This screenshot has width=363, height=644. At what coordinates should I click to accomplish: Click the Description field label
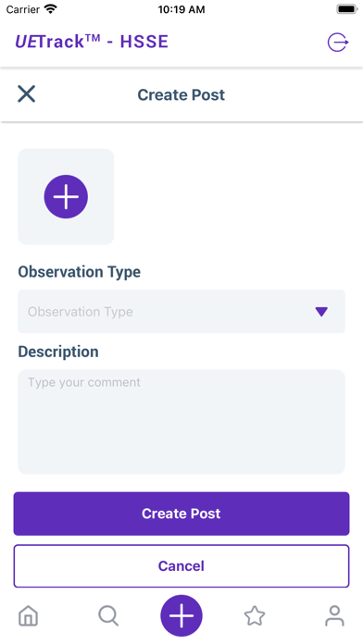58,352
